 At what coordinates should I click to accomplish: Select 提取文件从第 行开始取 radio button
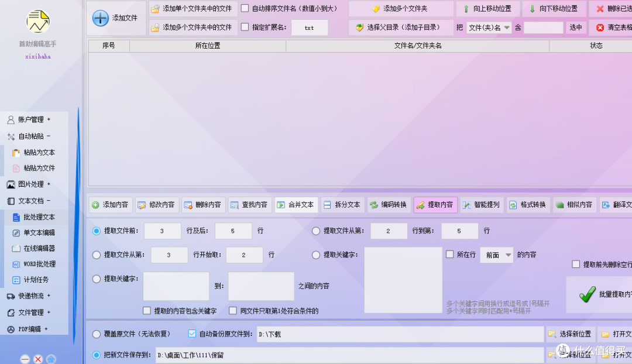coord(97,255)
